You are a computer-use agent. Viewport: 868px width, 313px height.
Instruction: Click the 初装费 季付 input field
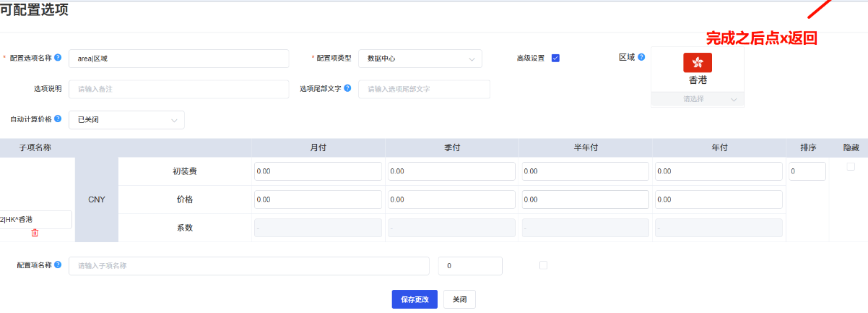451,171
